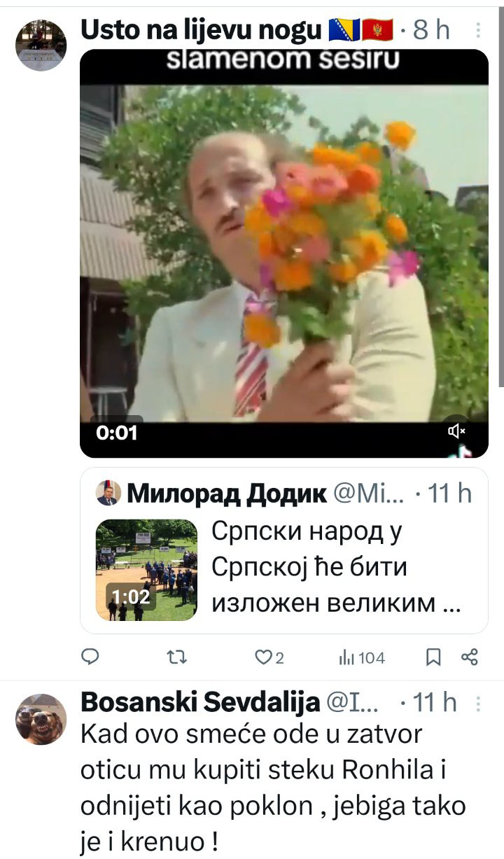Play the flower bouquet video
This screenshot has width=504, height=859.
[x=284, y=253]
